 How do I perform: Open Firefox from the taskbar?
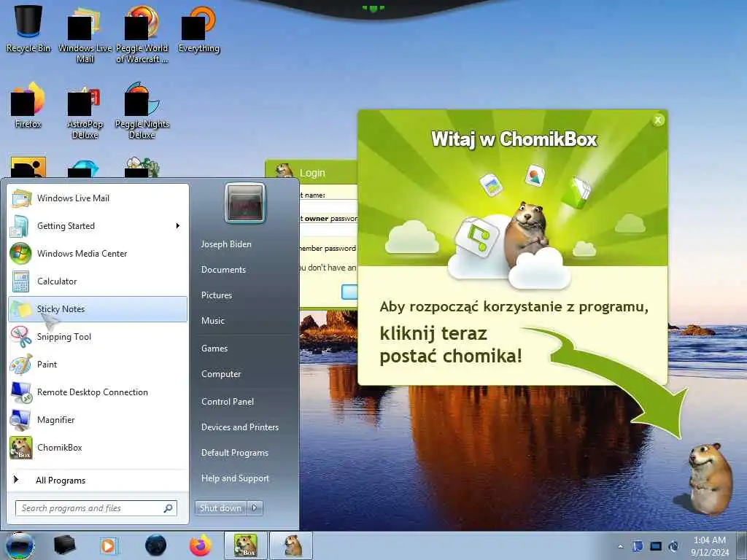201,545
